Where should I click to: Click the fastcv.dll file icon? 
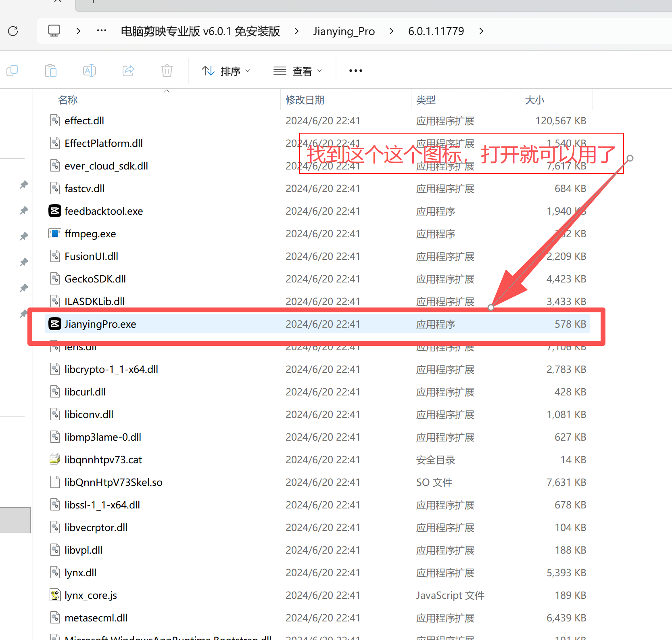coord(55,188)
